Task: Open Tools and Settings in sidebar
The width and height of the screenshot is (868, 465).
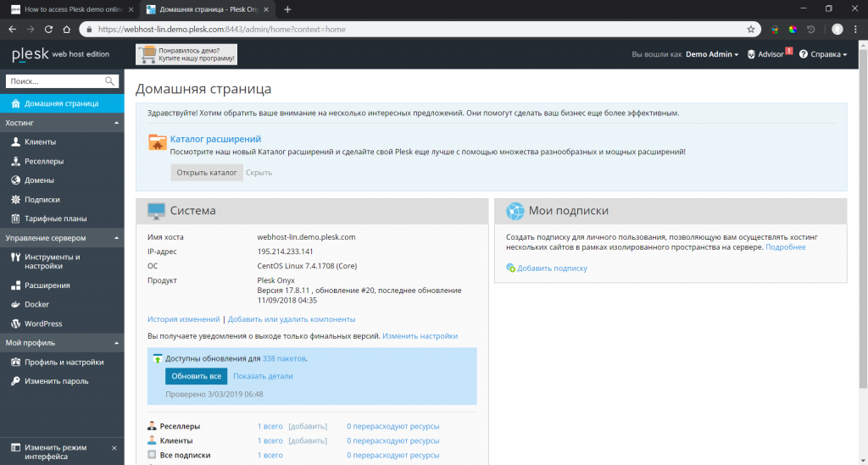Action: 52,261
